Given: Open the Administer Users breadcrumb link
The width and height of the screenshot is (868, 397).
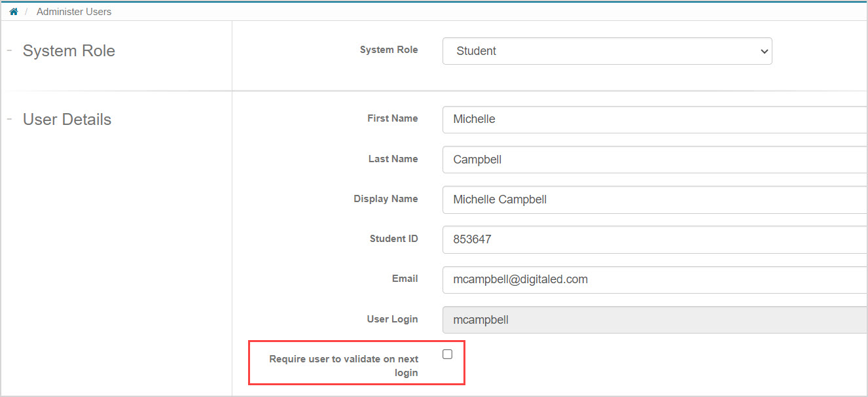Looking at the screenshot, I should tap(73, 11).
